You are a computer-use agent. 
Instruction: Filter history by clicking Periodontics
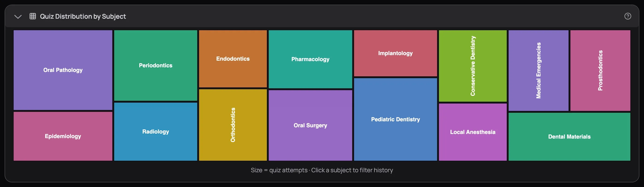pos(155,65)
